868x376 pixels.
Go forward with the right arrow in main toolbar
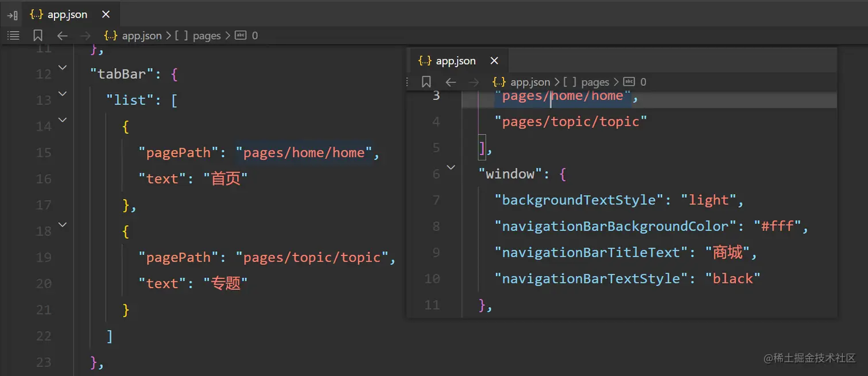(86, 36)
